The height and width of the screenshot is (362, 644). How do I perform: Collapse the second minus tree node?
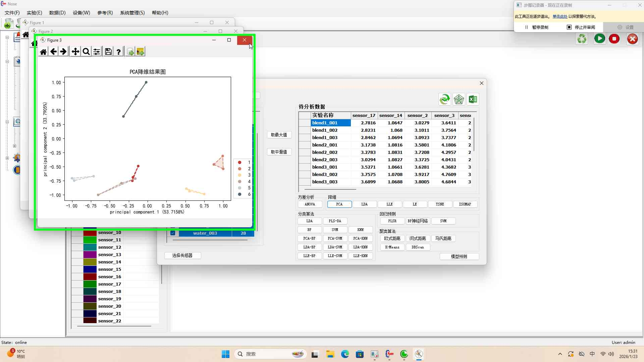pos(7,62)
